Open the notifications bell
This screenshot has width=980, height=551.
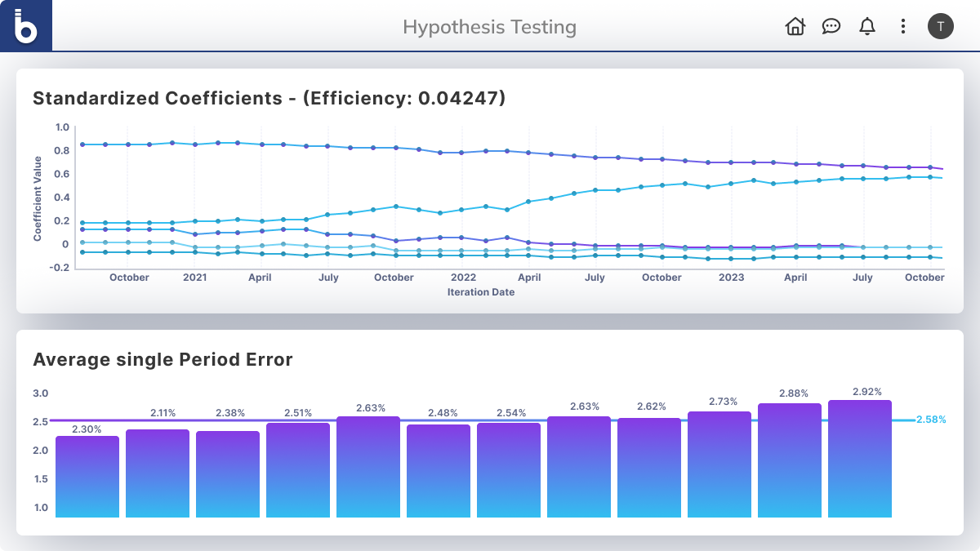[x=866, y=26]
